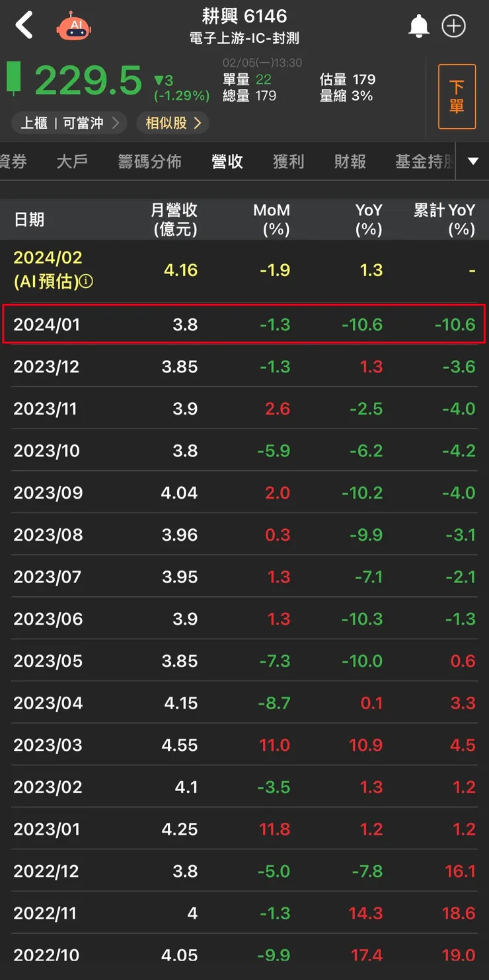Screen dimensions: 489x980
Task: Tap the 月營收 column header
Action: tap(174, 219)
